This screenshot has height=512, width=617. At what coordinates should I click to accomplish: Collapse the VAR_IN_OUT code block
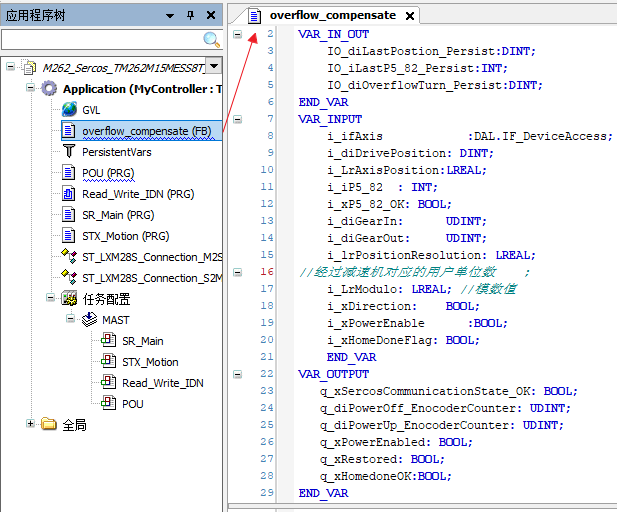click(x=237, y=34)
